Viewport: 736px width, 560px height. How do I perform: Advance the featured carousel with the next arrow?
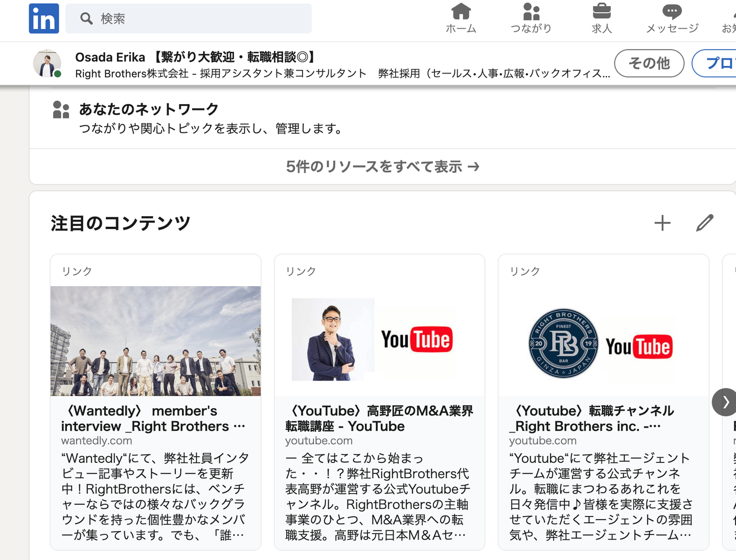[725, 402]
